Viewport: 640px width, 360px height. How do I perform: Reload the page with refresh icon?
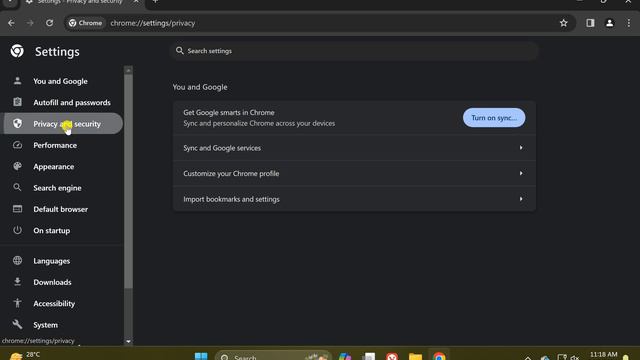[49, 23]
